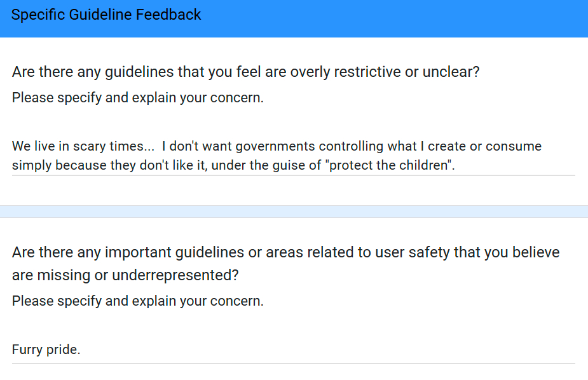This screenshot has height=380, width=588.
Task: Click the word "restrictive" in the first question
Action: pos(364,72)
